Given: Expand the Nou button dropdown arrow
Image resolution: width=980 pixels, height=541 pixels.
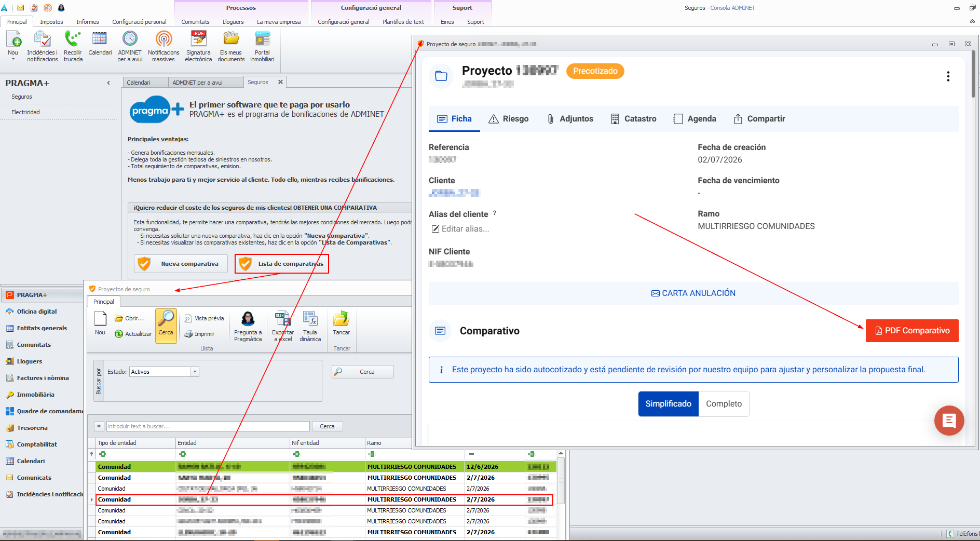Looking at the screenshot, I should (x=13, y=59).
